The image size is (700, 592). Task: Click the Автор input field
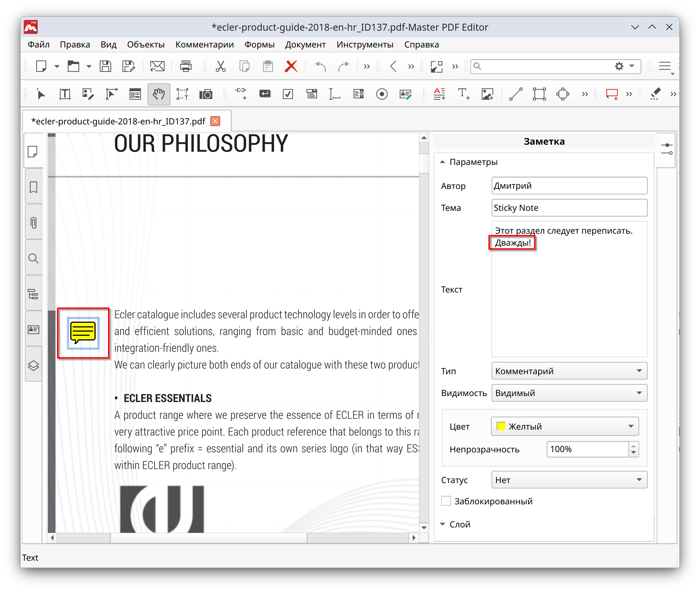coord(569,186)
